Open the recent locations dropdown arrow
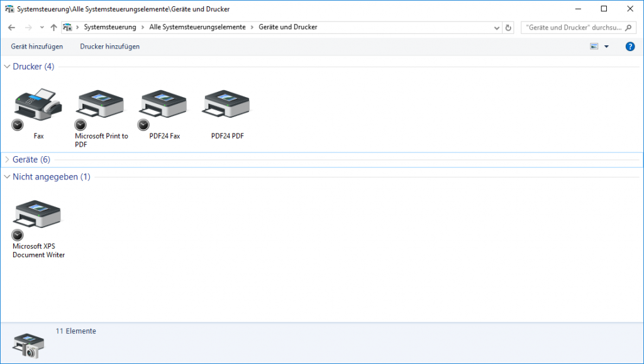 coord(42,28)
